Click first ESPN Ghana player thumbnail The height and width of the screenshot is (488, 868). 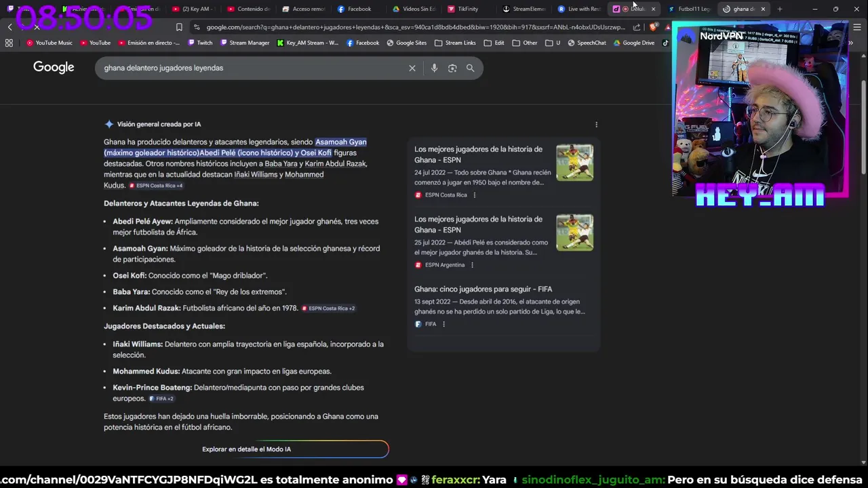[574, 163]
